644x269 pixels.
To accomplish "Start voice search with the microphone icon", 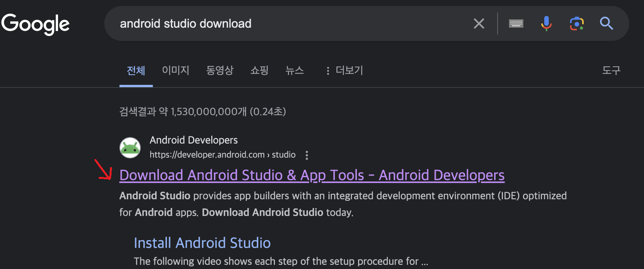I will click(546, 23).
